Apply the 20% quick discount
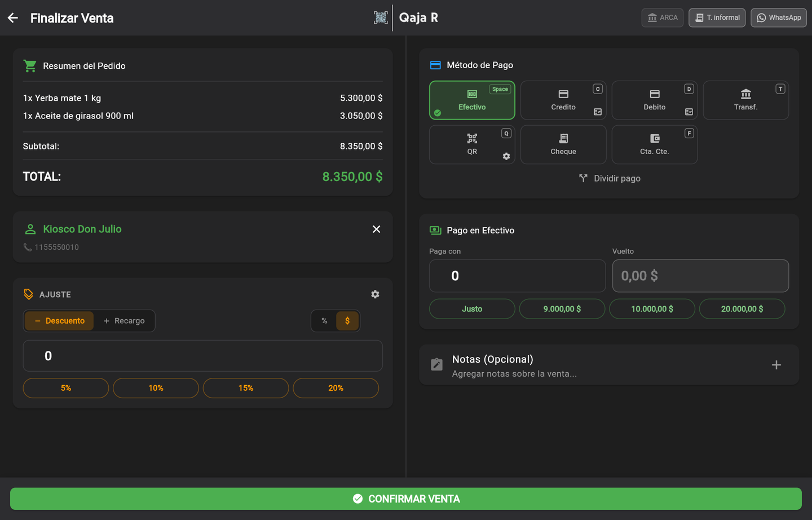This screenshot has width=812, height=520. pos(336,388)
